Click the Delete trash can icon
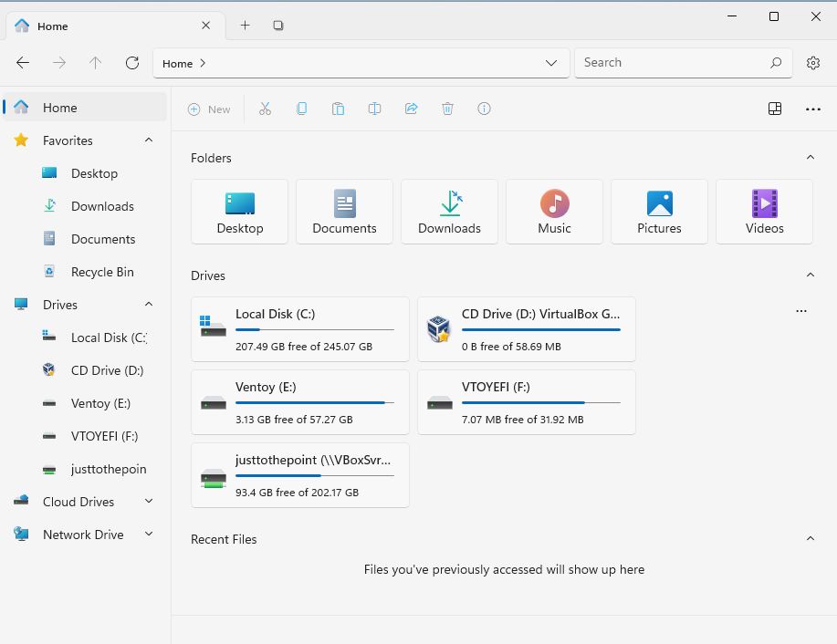Screen dimensions: 837x644 (447, 109)
